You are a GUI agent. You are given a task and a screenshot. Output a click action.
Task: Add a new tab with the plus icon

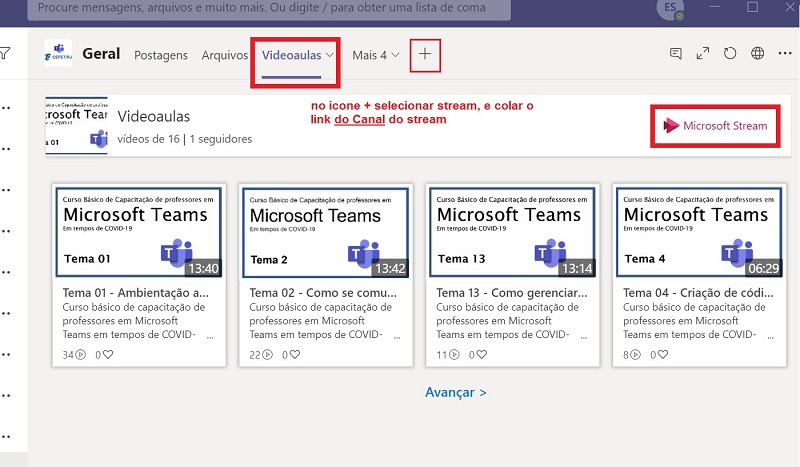click(x=425, y=54)
